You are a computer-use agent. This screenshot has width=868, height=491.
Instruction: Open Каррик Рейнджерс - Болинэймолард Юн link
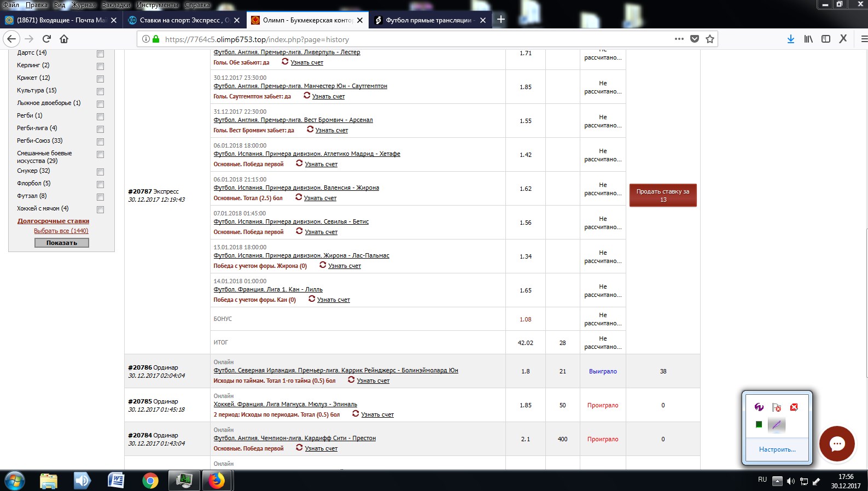[x=336, y=370]
